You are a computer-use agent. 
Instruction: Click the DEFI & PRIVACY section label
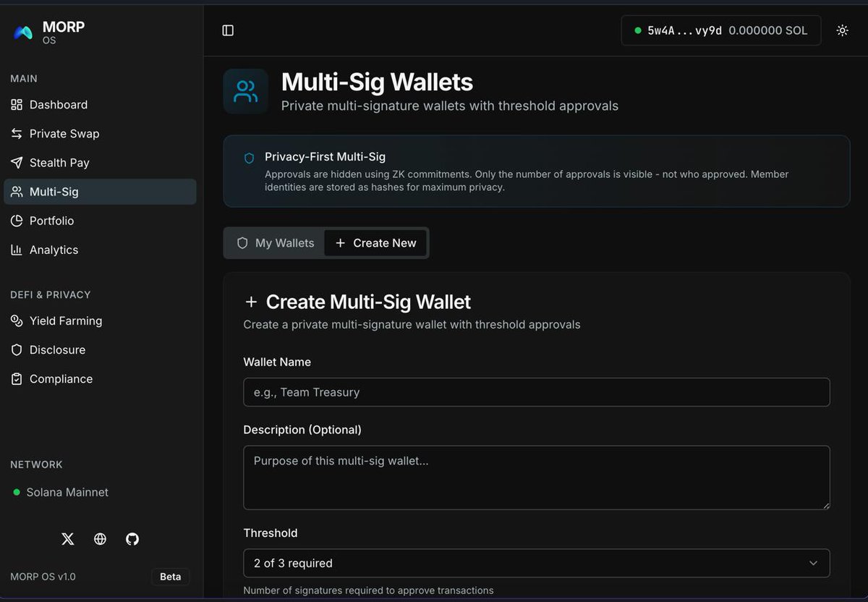[x=51, y=294]
